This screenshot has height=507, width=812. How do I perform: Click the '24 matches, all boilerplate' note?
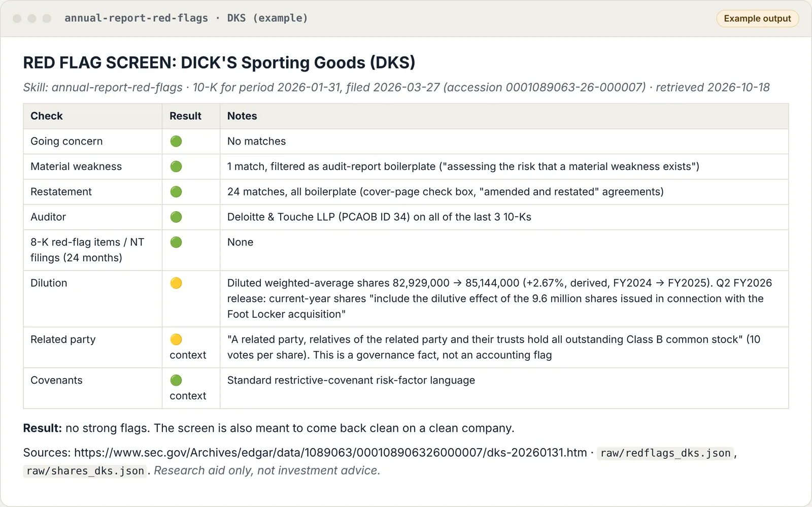[446, 192]
